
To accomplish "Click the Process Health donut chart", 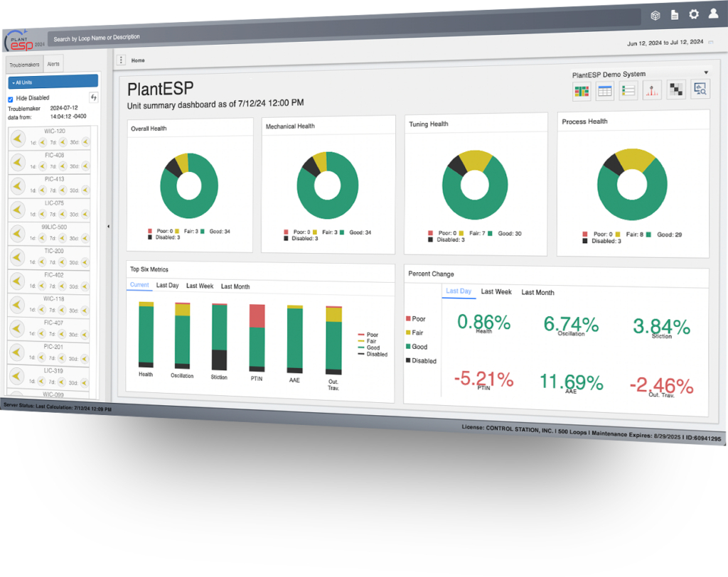I will 632,184.
